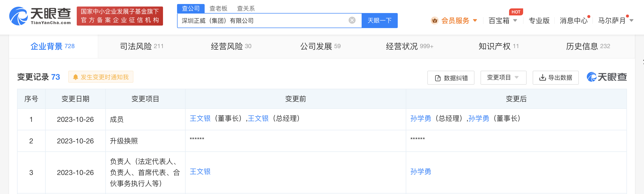This screenshot has width=644, height=194.
Task: Click the document icon in 数据纠错
Action: coord(438,78)
